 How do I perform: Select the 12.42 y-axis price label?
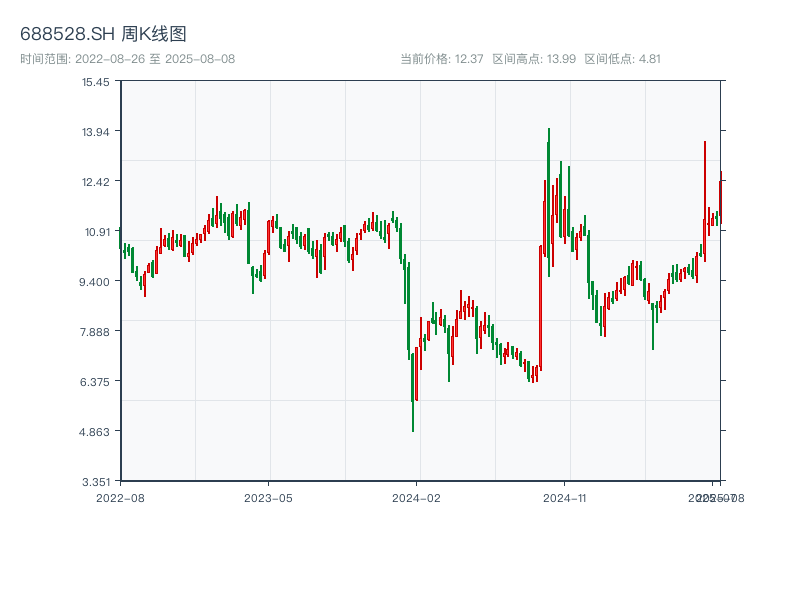coord(96,181)
